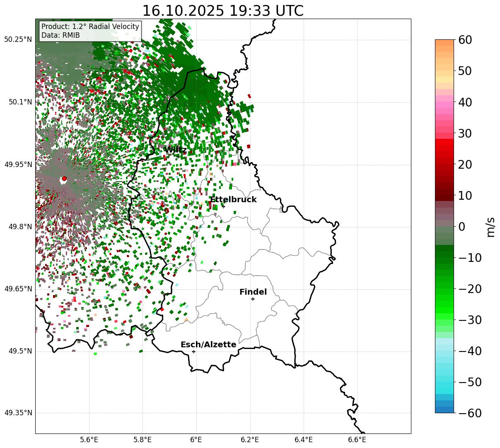Viewport: 500px width, 448px height.
Task: Click the red radar site marker
Action: coord(64,179)
